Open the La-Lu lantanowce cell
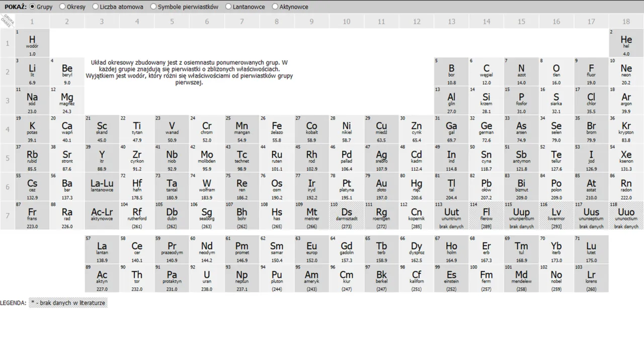 point(102,187)
